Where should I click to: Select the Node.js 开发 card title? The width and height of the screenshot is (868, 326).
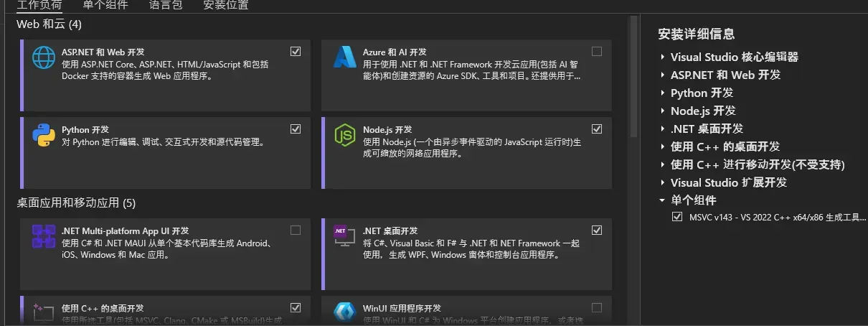pyautogui.click(x=387, y=129)
